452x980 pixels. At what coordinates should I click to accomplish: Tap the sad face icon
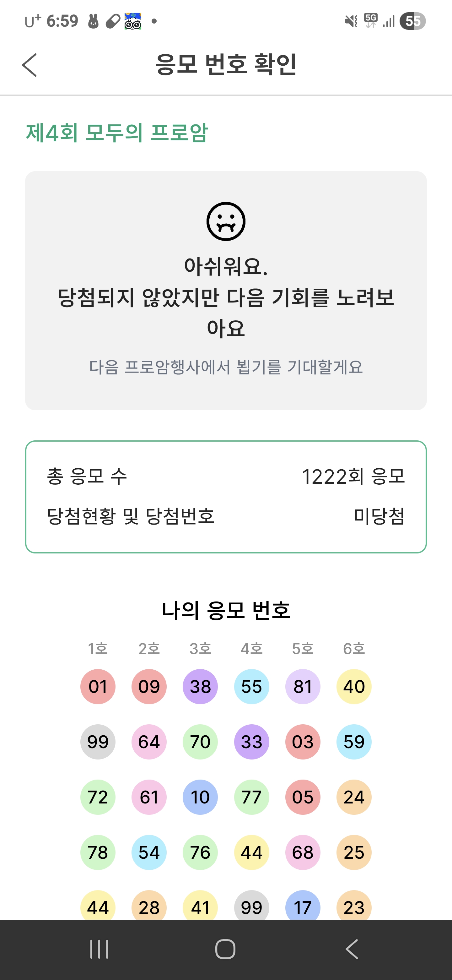(x=226, y=221)
